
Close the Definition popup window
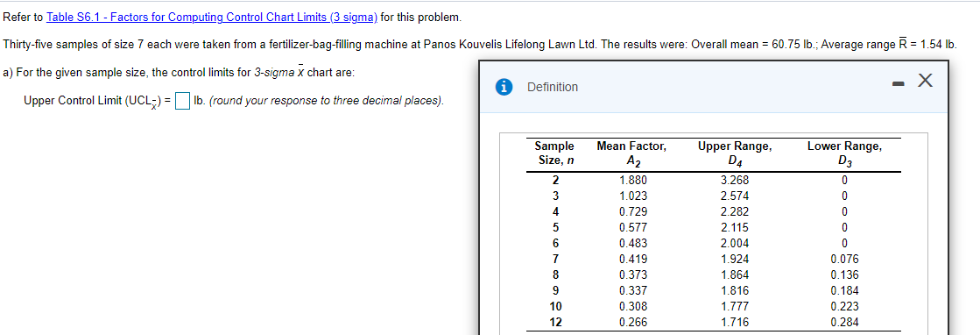pos(926,81)
